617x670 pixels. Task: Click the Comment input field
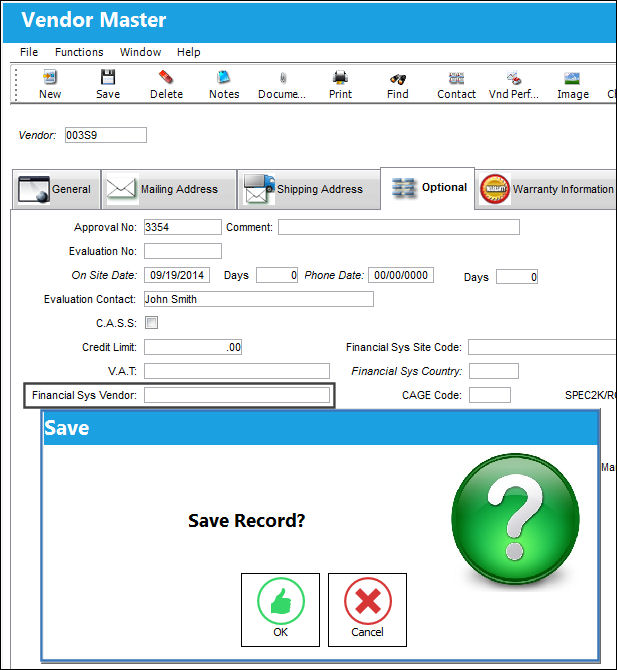point(399,227)
